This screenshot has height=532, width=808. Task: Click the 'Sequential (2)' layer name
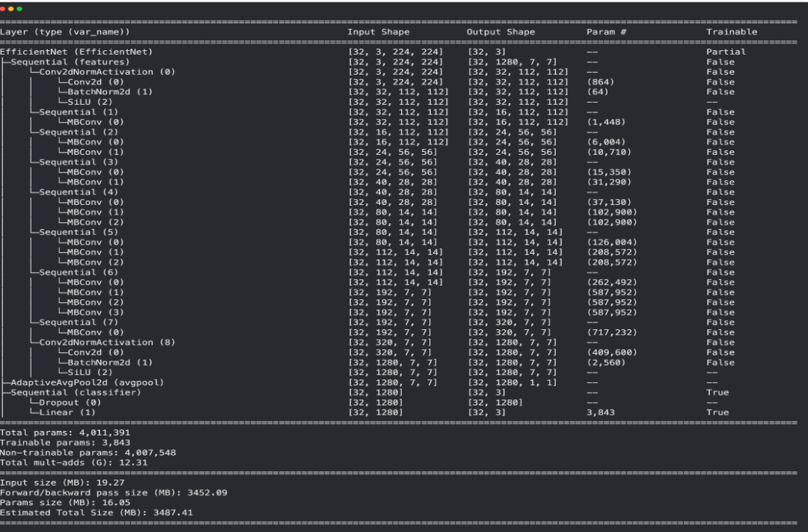coord(79,132)
